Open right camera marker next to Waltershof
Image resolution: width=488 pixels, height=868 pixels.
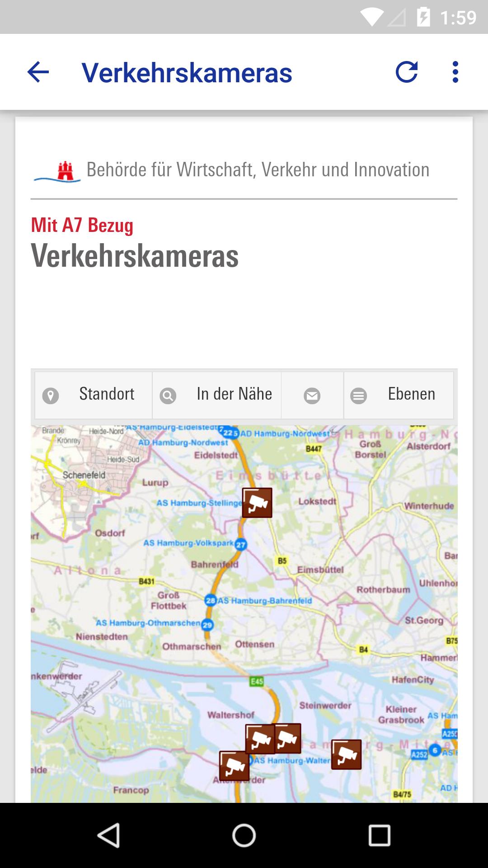point(288,738)
